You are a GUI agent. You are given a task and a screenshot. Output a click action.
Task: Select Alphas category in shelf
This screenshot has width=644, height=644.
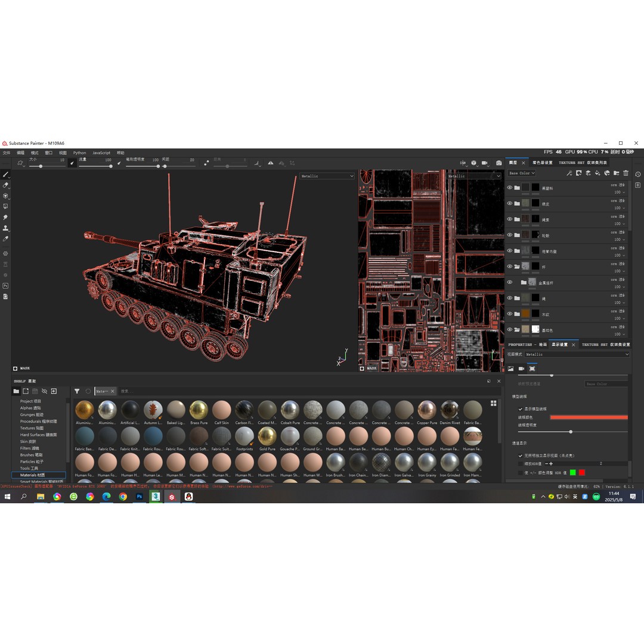click(x=30, y=408)
